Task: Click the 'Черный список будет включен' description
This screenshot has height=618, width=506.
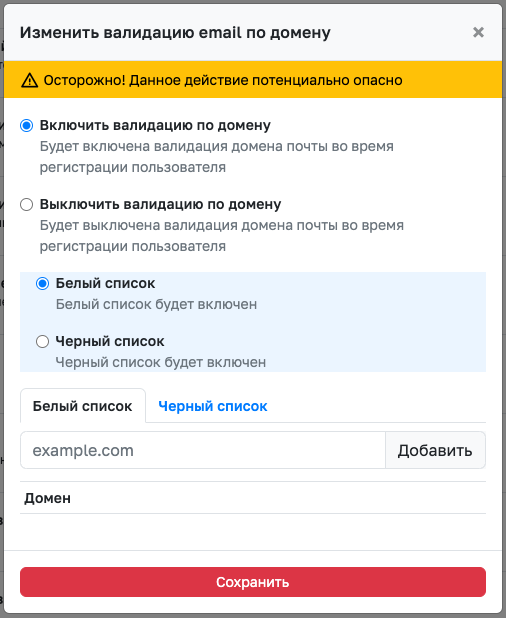Action: [x=161, y=362]
